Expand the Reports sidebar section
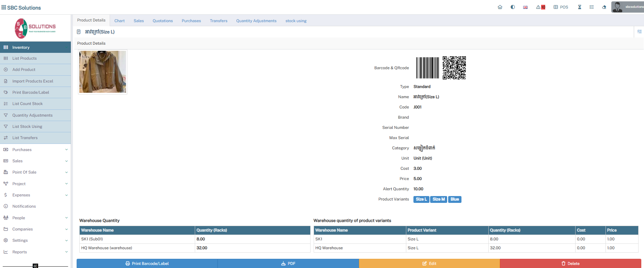 (35, 252)
